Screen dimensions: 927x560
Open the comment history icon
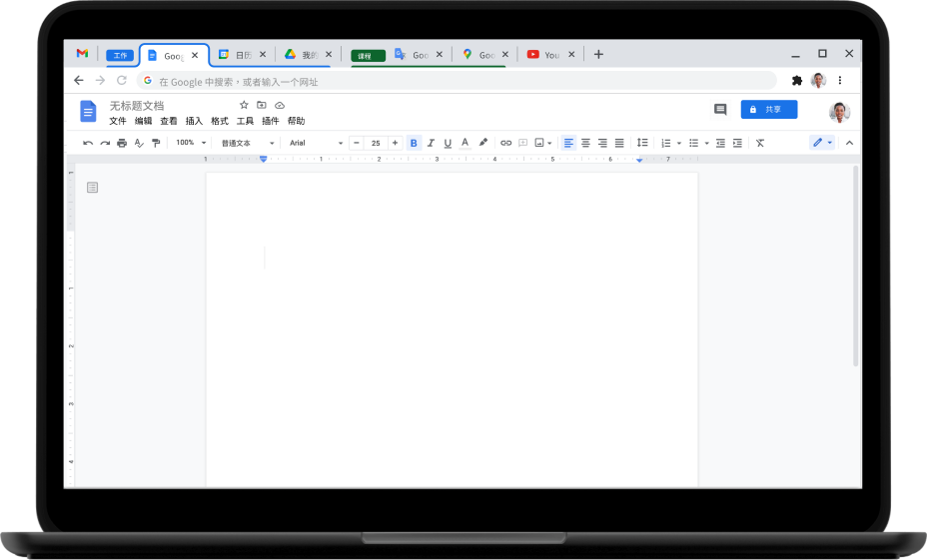coord(719,110)
